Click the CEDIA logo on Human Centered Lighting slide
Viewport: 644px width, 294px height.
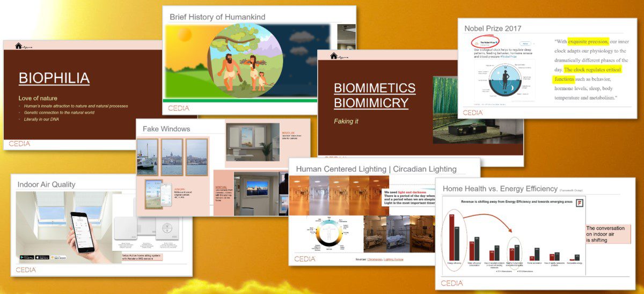(x=305, y=259)
